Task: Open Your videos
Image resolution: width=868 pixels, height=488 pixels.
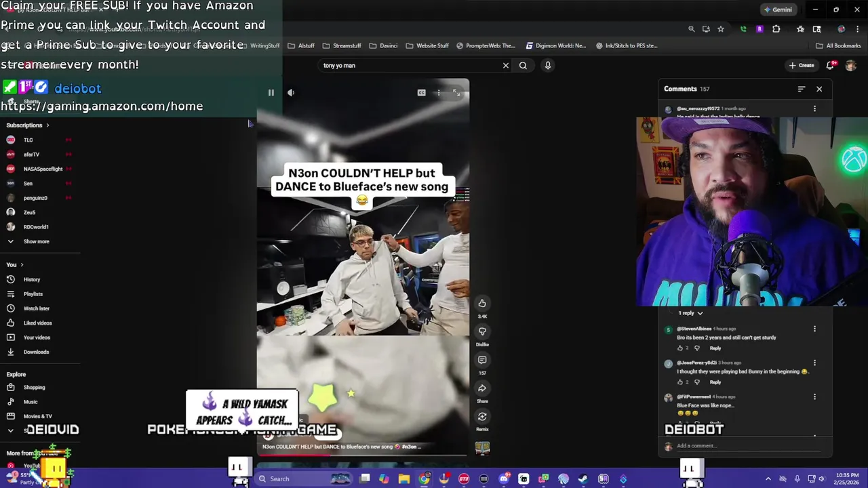Action: tap(37, 338)
